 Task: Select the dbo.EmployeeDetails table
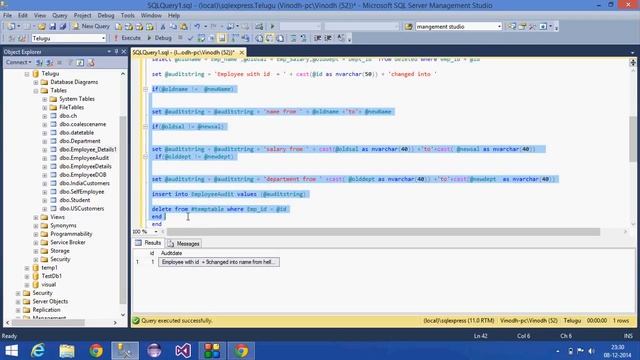85,166
